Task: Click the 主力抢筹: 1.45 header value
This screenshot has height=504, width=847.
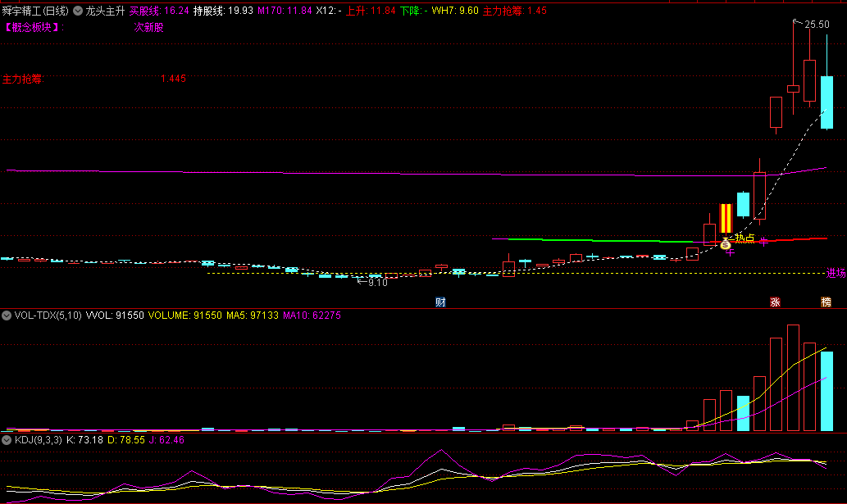Action: [x=515, y=11]
